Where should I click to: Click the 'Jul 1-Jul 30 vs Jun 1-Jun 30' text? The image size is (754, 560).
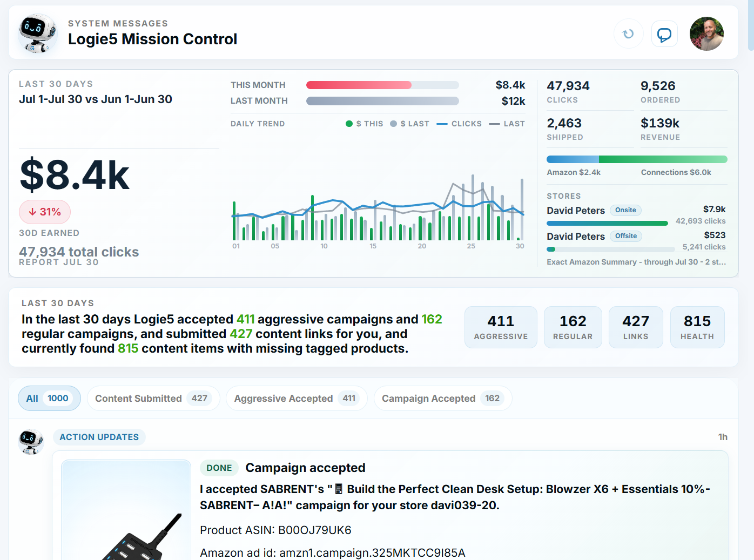(96, 99)
